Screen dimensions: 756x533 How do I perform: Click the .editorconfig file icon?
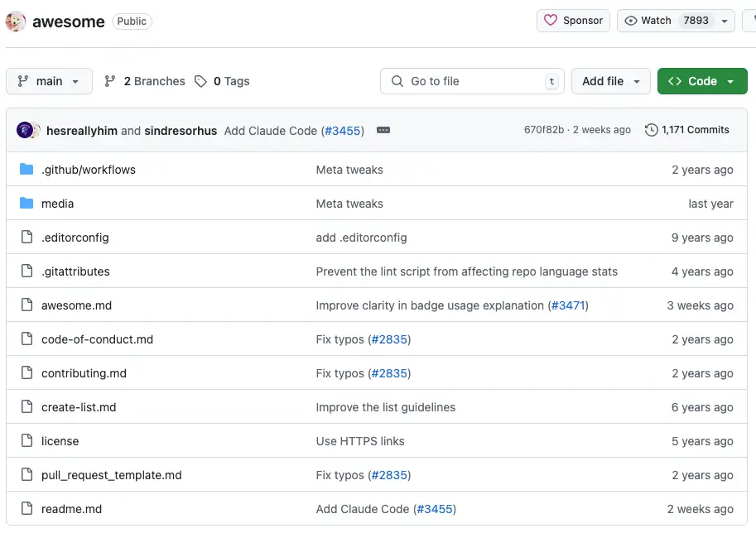coord(27,237)
